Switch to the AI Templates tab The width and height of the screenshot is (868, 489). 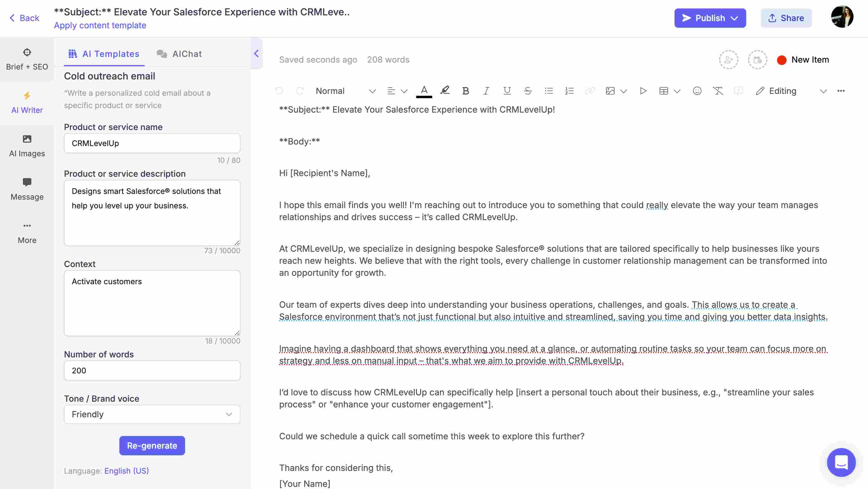click(x=104, y=54)
